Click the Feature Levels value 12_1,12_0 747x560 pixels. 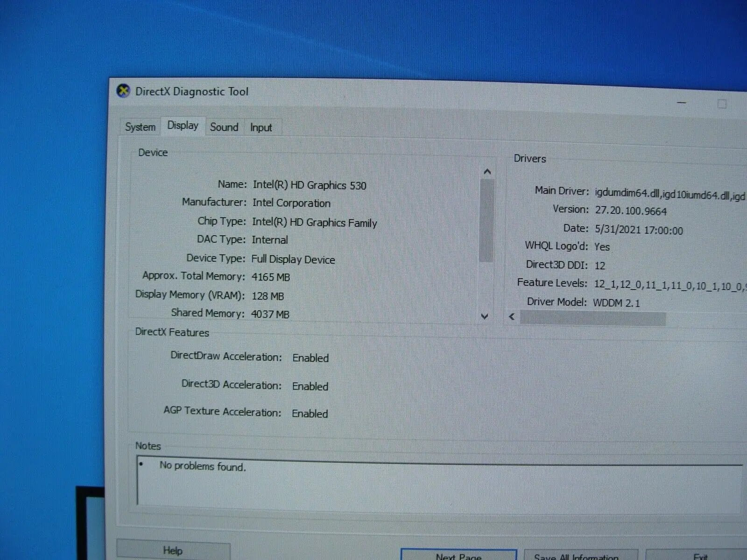tap(669, 286)
